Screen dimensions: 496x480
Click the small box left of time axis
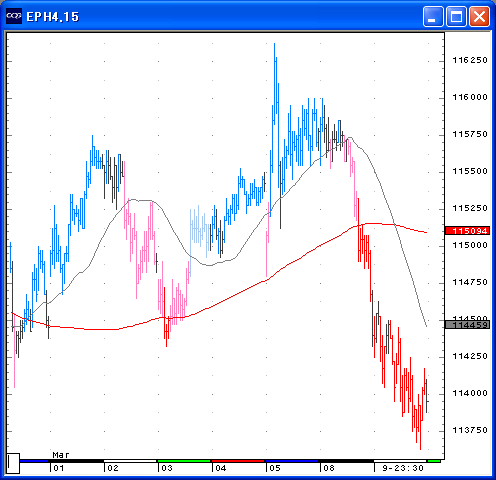(13, 463)
